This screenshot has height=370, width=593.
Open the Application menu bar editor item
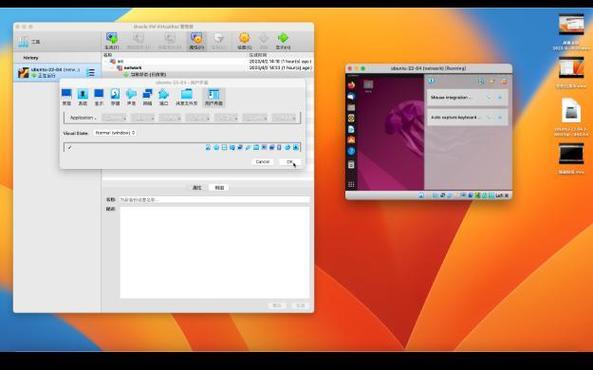(x=82, y=118)
